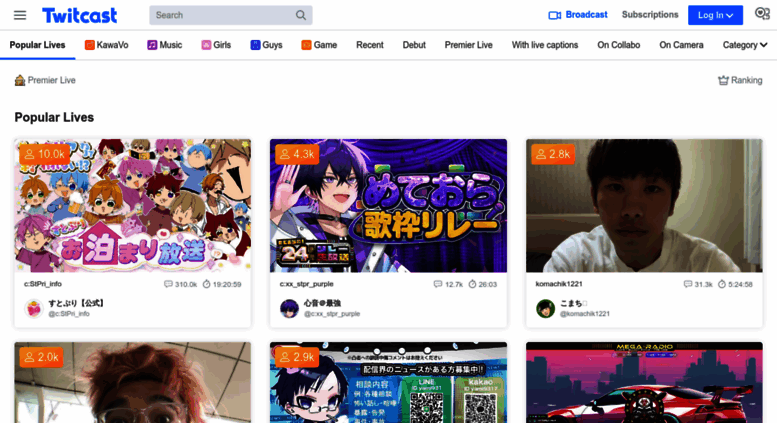Open 心音@最強 channel name
Screen dimensions: 777x423
point(322,303)
